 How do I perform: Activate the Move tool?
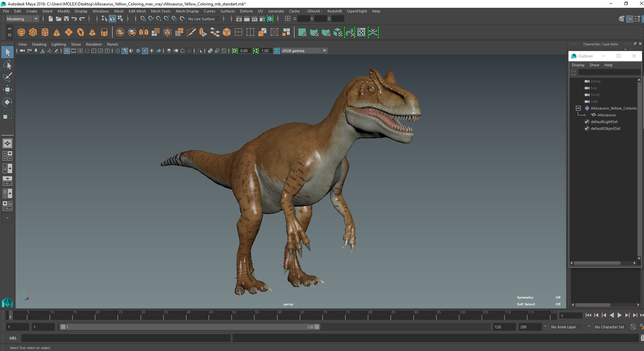7,90
